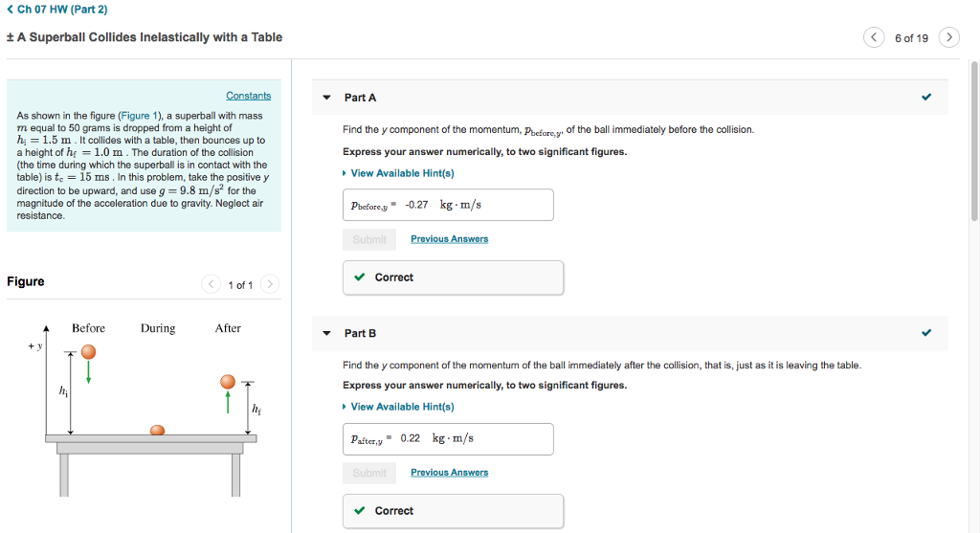Expand View Available Hint(s) in Part B
Image resolution: width=980 pixels, height=533 pixels.
point(402,407)
